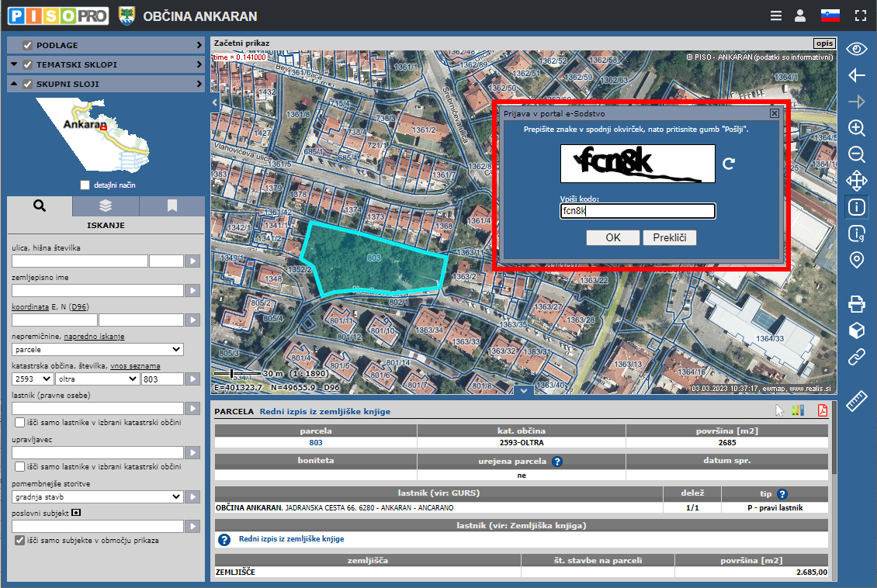Select the ruler measurement tool

857,401
